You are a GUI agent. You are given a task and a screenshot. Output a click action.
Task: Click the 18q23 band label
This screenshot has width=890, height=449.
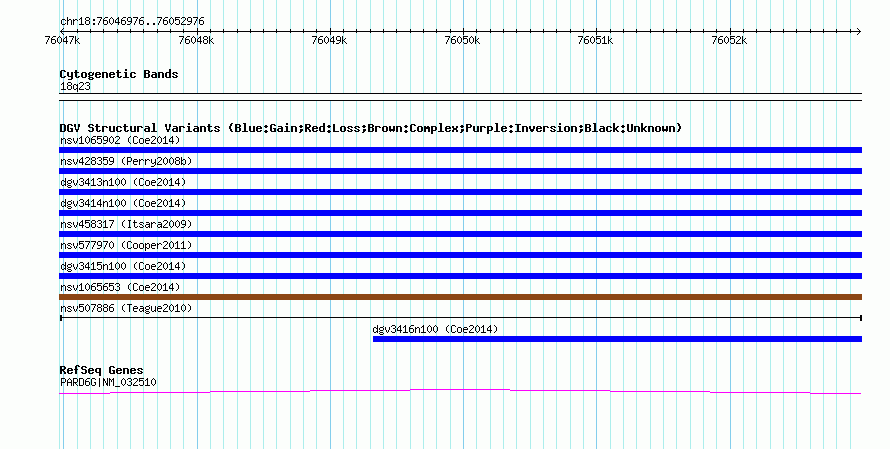click(75, 86)
